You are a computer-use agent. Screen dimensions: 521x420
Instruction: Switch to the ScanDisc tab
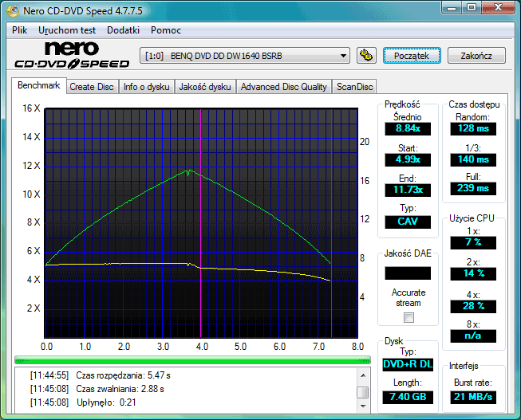(354, 87)
